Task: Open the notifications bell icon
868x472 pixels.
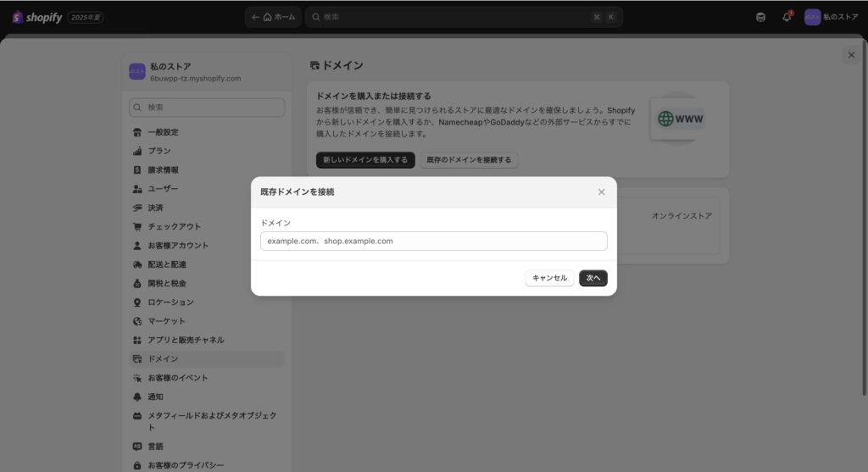Action: coord(787,17)
